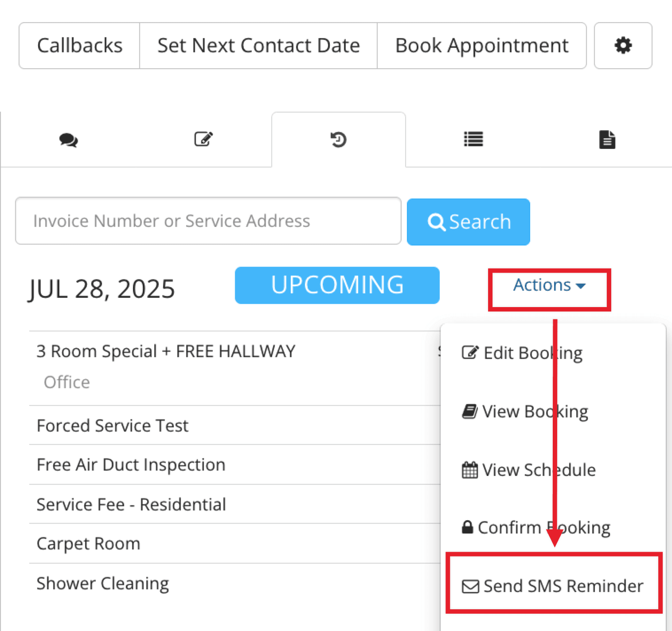Choose Send SMS Reminder option
Viewport: 672px width, 631px height.
pos(553,586)
